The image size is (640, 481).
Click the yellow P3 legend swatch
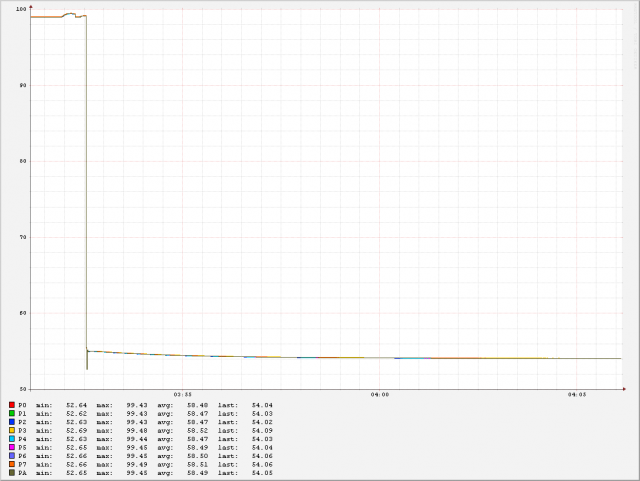point(11,430)
